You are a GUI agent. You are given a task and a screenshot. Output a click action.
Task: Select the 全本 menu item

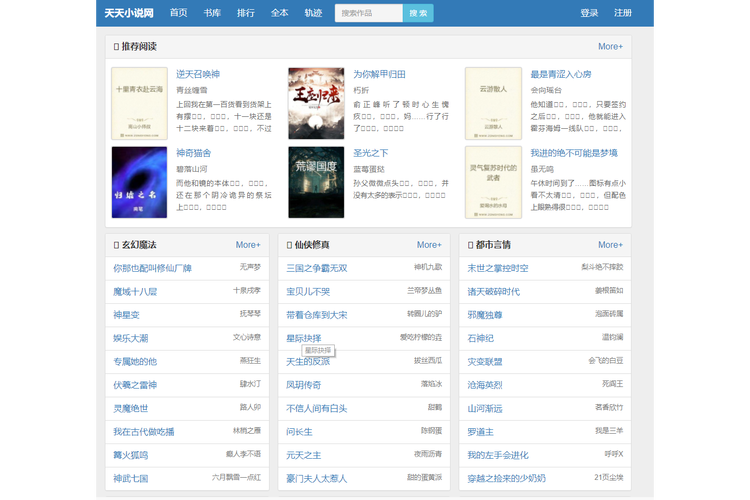[x=279, y=13]
